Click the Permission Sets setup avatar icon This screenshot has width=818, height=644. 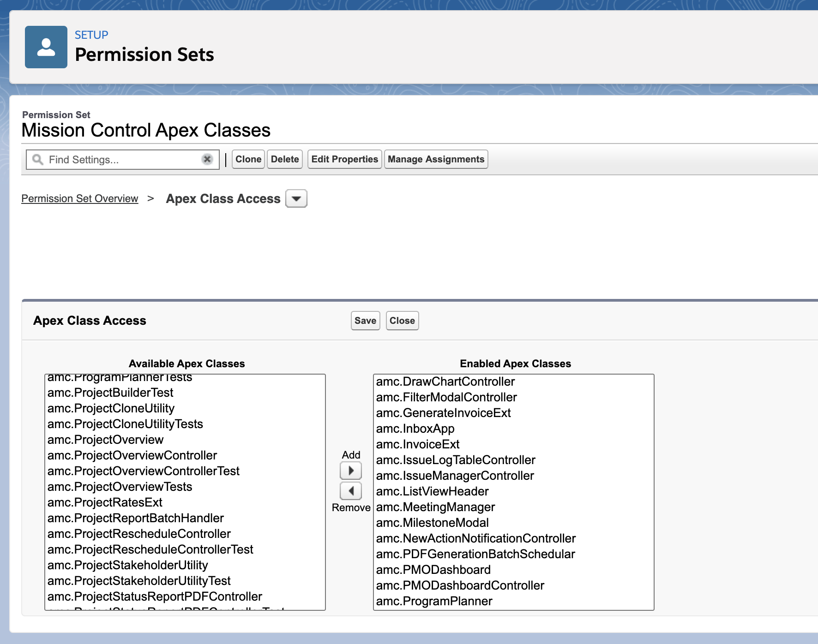click(46, 47)
